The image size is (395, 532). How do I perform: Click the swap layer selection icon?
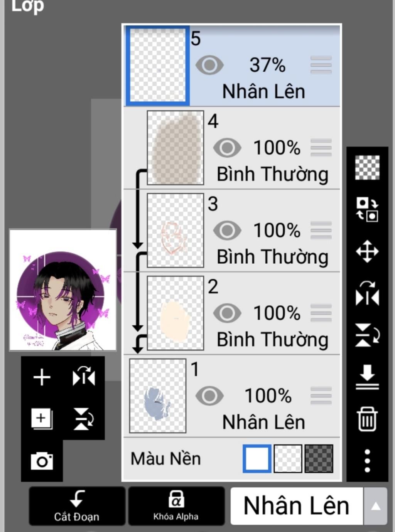click(367, 209)
